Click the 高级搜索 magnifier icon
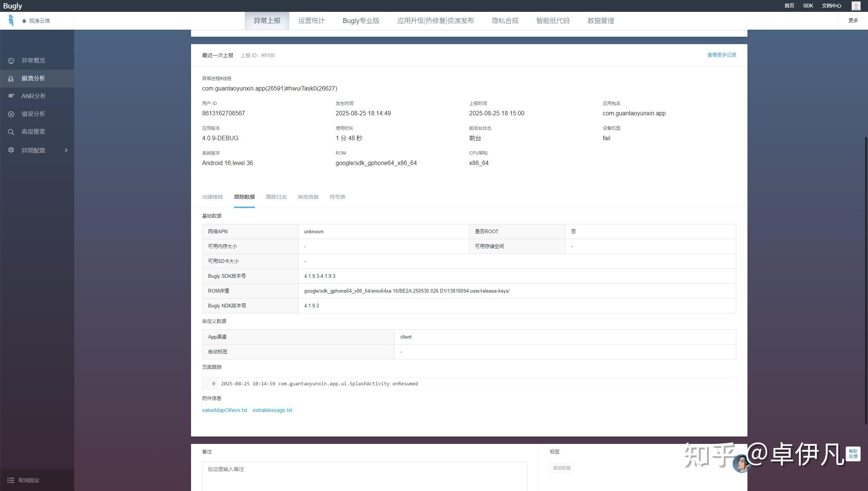This screenshot has height=491, width=868. coord(11,132)
